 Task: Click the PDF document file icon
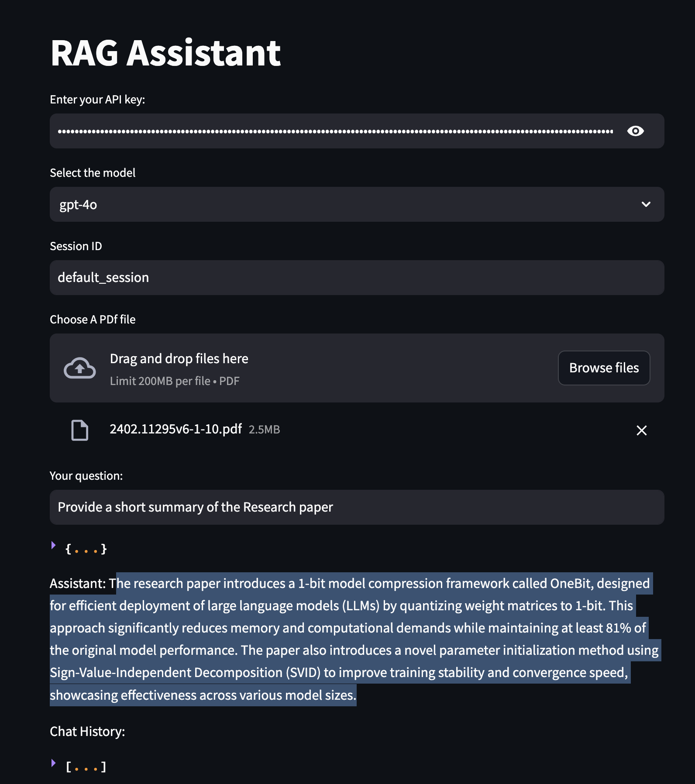click(79, 430)
